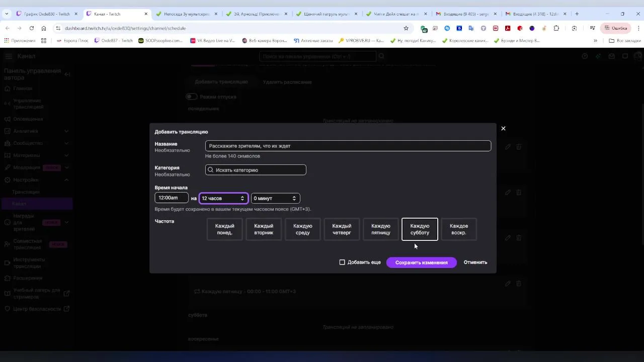Open the browser home page

point(44,28)
